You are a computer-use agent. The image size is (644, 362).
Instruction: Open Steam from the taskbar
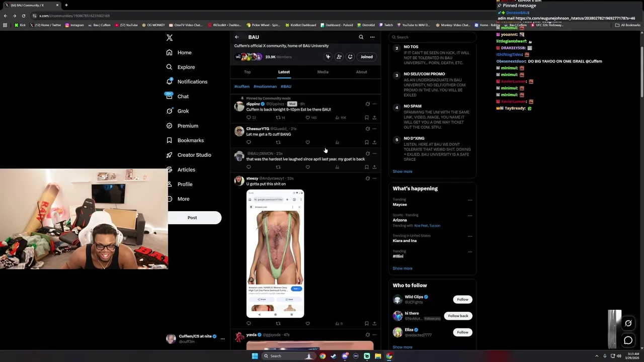pos(334,356)
